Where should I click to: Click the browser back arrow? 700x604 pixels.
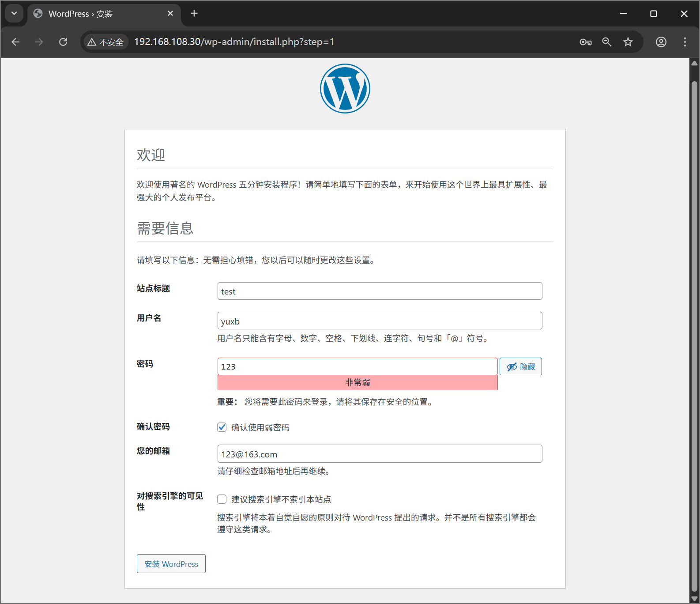(x=15, y=42)
